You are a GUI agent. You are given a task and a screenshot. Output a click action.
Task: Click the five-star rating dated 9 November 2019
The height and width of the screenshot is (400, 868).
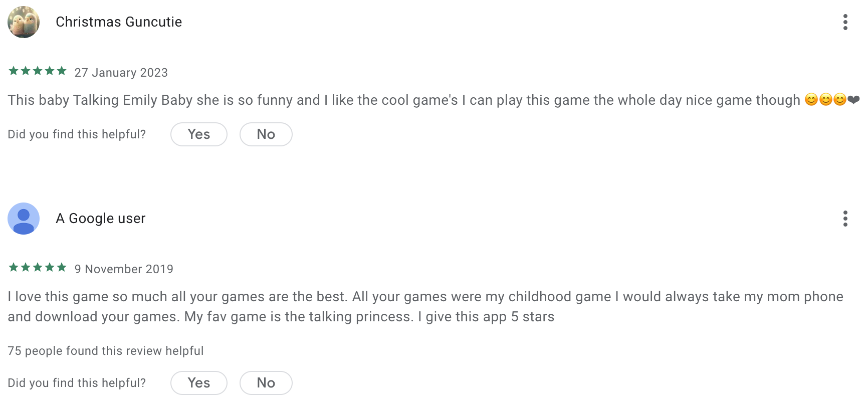[x=38, y=268]
